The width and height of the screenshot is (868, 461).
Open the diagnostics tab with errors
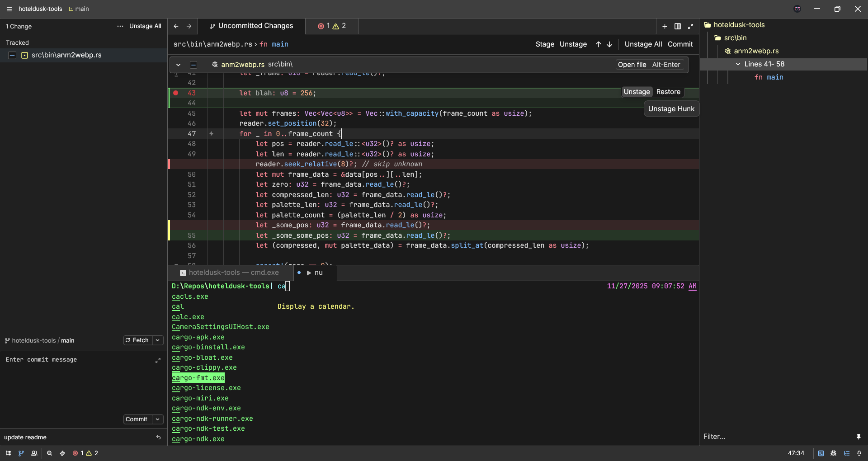pyautogui.click(x=332, y=26)
